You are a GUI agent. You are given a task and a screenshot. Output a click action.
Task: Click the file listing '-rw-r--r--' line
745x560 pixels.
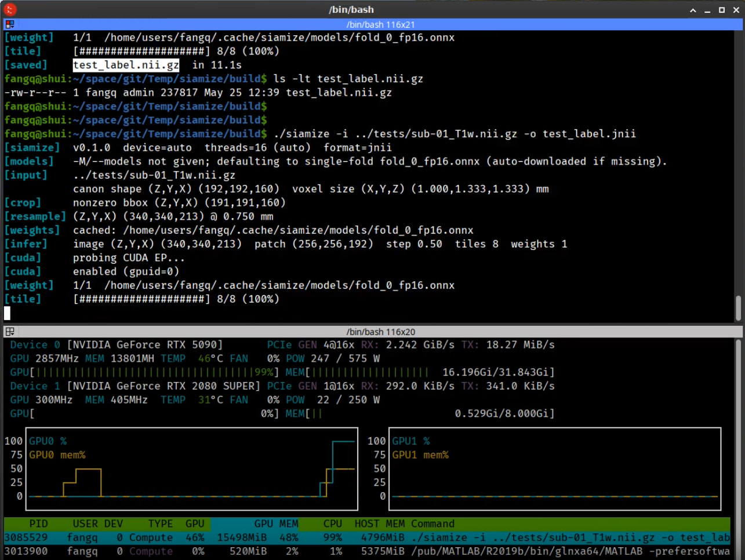pyautogui.click(x=198, y=92)
